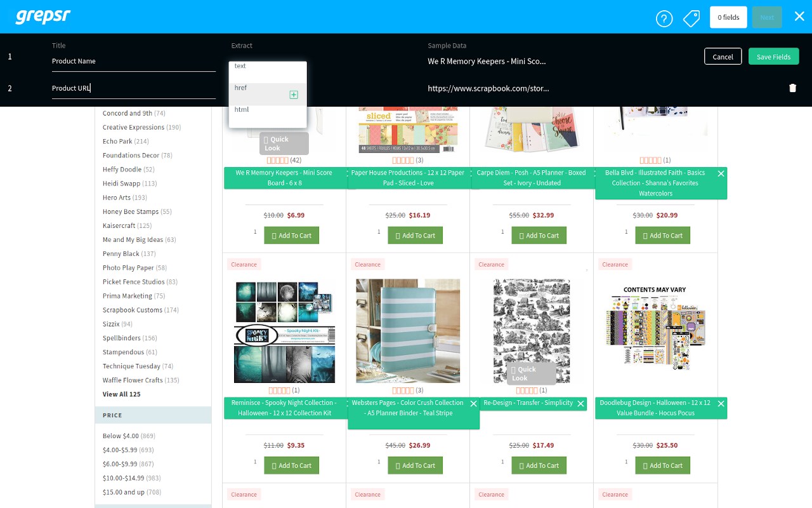
Task: Filter by Kaisercraft brand
Action: click(x=127, y=225)
